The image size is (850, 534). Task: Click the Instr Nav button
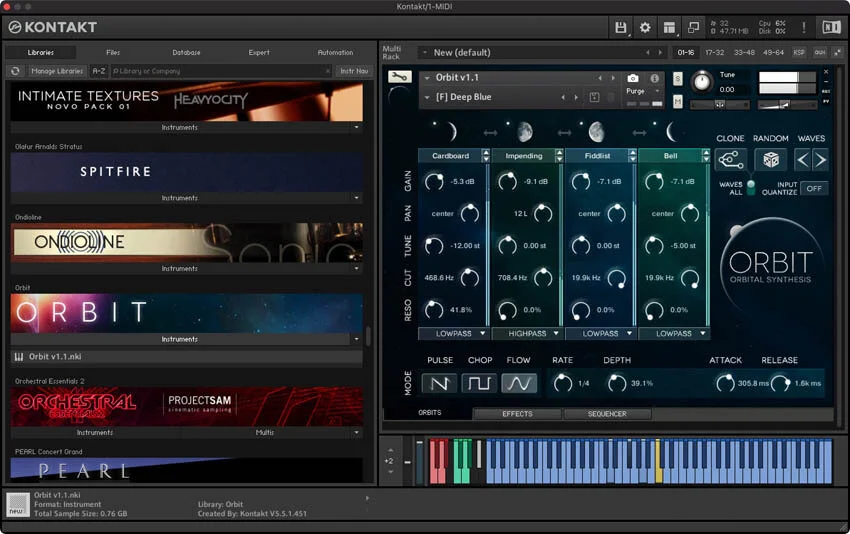[x=354, y=71]
